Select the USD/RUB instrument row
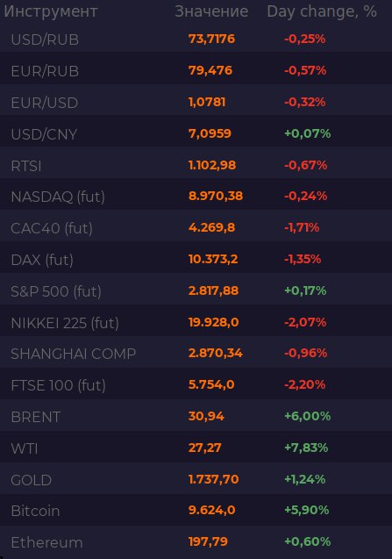This screenshot has width=392, height=559. tap(196, 39)
